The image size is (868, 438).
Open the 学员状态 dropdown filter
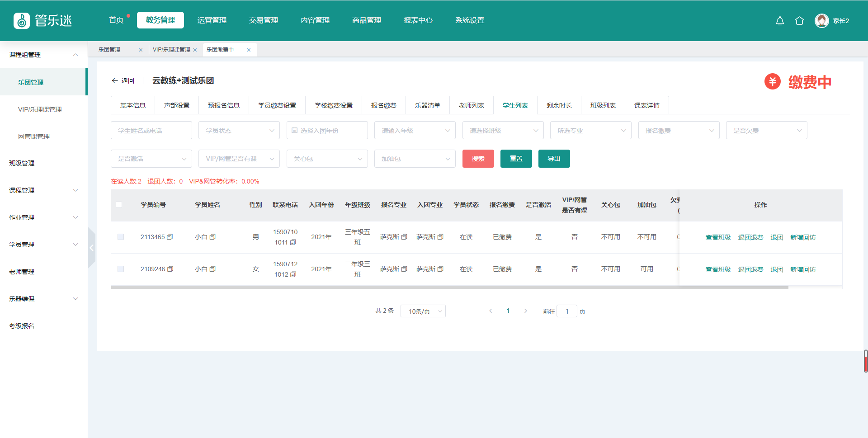[x=239, y=131]
